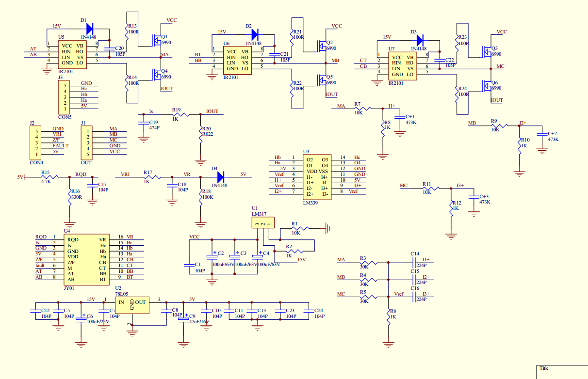Click the "78L05" part label

[x=122, y=294]
